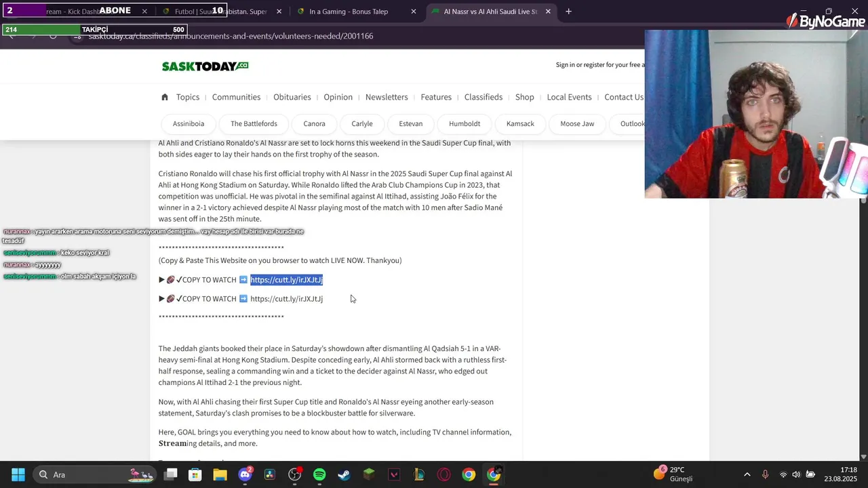Viewport: 868px width, 488px height.
Task: Select the Canora community button
Action: [314, 123]
